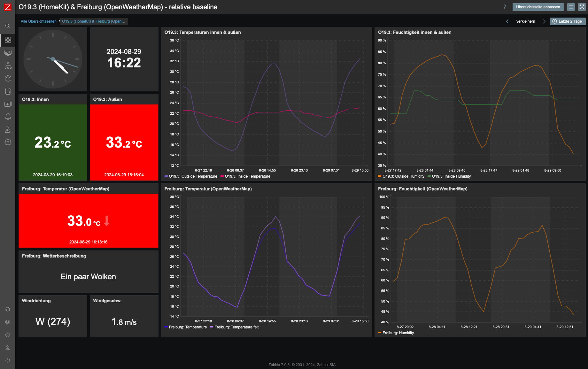Open the Administration gear icon
The image size is (588, 369).
tap(8, 142)
